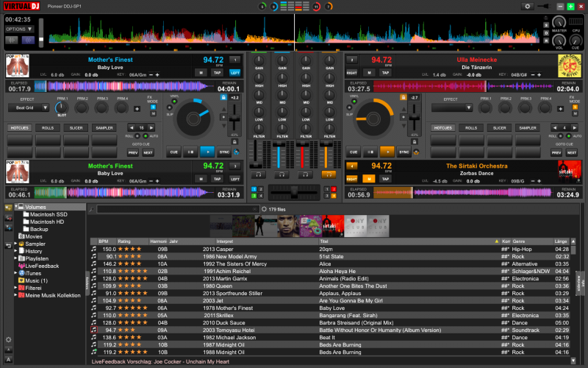Image resolution: width=588 pixels, height=368 pixels.
Task: Switch to the ROLLS pad tab on left deck
Action: (49, 127)
